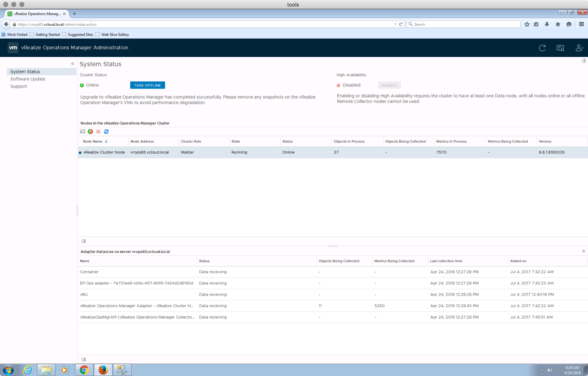Click the Firefox chat bubble icon
This screenshot has width=588, height=376.
pos(569,24)
